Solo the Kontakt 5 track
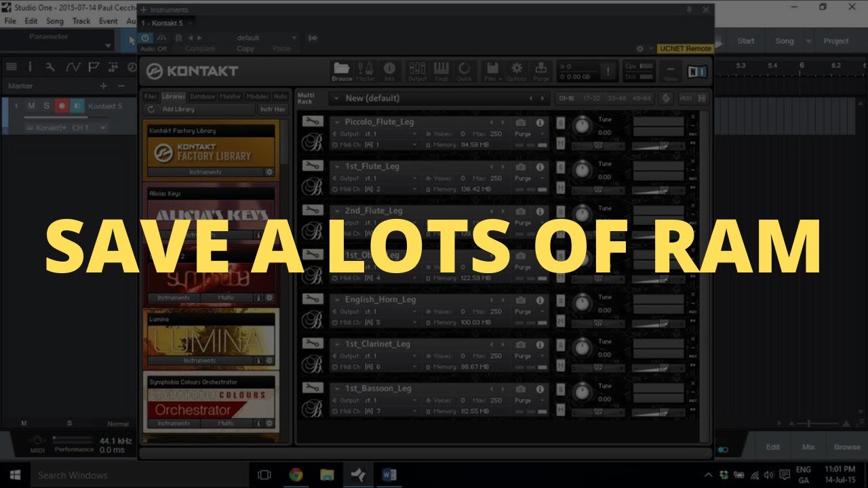Viewport: 868px width, 488px height. pos(47,106)
